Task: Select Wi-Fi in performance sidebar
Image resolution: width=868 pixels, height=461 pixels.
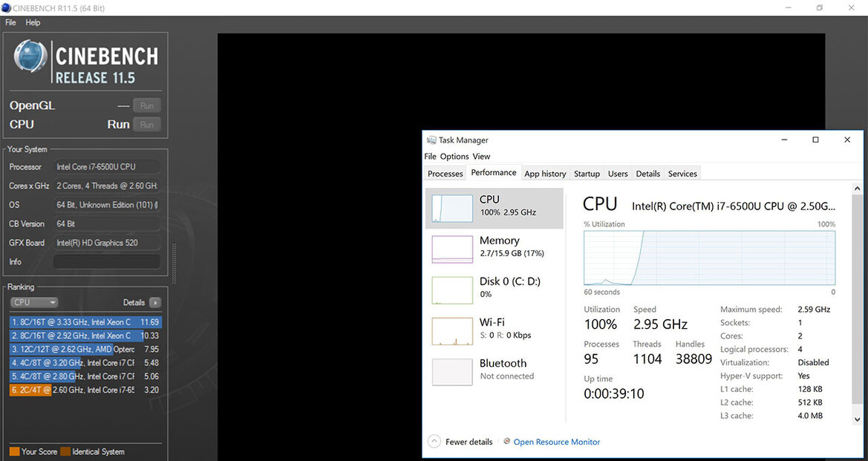Action: (x=494, y=331)
